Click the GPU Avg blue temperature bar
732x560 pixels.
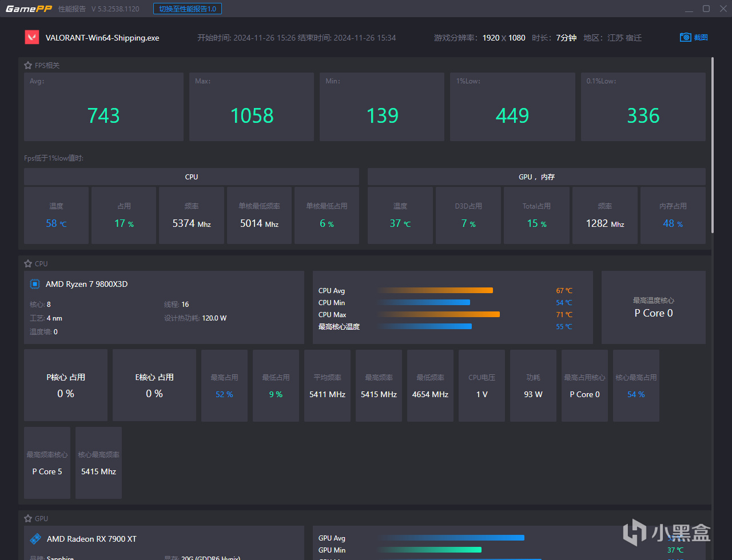point(451,538)
